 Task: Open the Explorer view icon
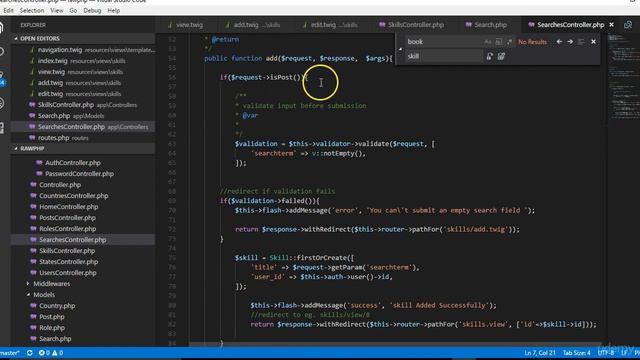click(2, 28)
